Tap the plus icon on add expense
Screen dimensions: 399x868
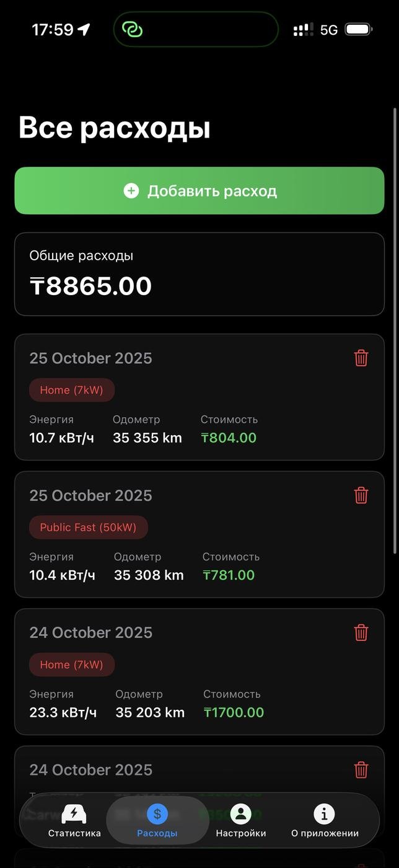pos(131,191)
